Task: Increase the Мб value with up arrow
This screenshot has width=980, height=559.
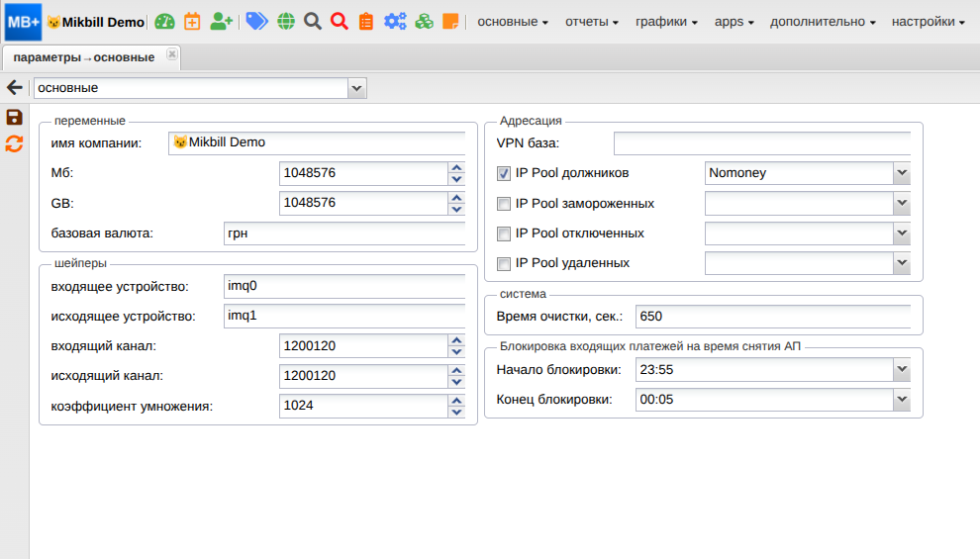Action: 457,168
